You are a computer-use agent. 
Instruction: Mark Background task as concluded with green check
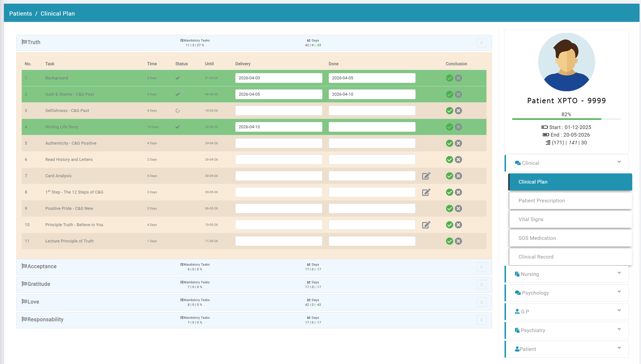tap(449, 78)
